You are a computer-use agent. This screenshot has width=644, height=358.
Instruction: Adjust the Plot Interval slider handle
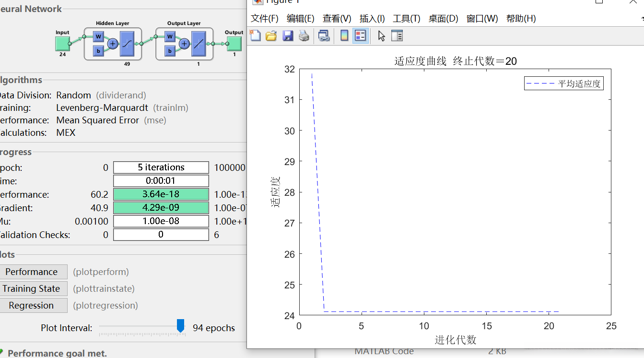(180, 325)
